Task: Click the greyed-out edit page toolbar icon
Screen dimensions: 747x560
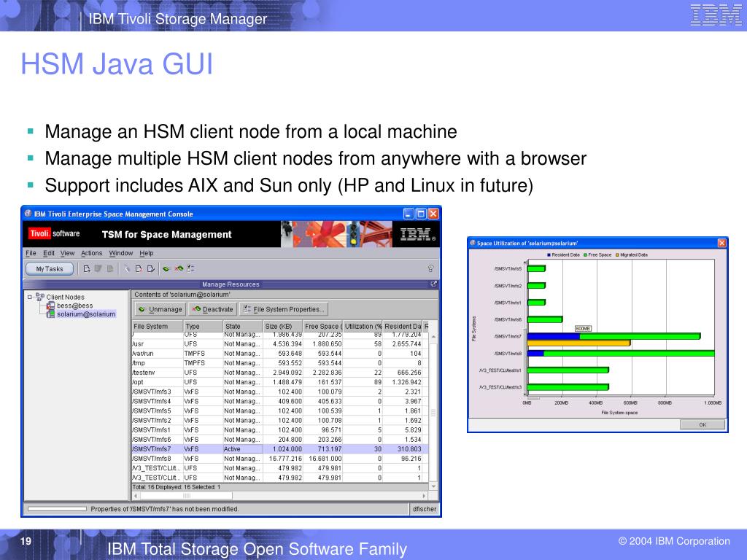Action: coord(98,269)
